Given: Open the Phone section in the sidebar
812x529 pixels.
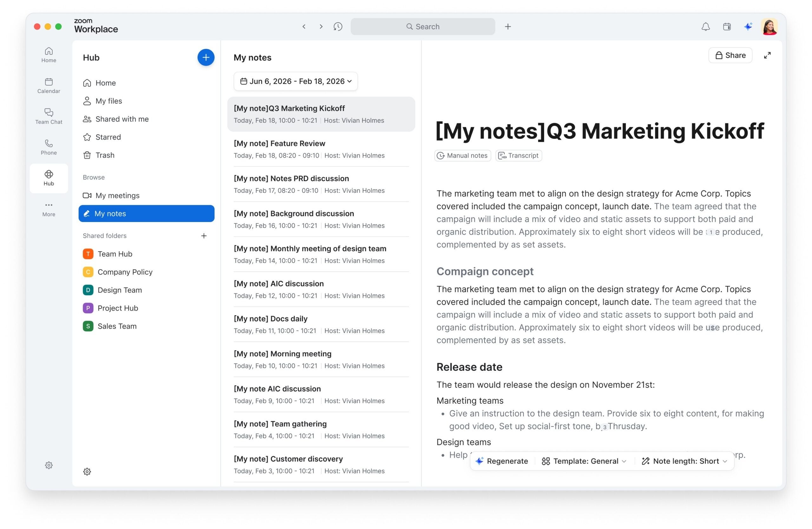Looking at the screenshot, I should point(49,147).
